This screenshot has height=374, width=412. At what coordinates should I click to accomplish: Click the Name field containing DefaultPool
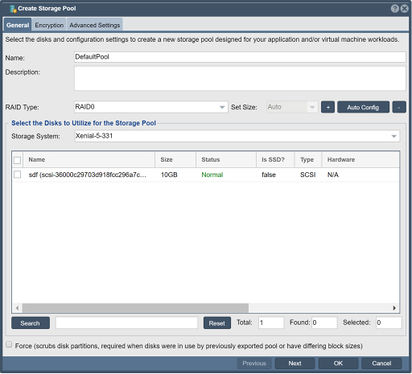pos(240,57)
